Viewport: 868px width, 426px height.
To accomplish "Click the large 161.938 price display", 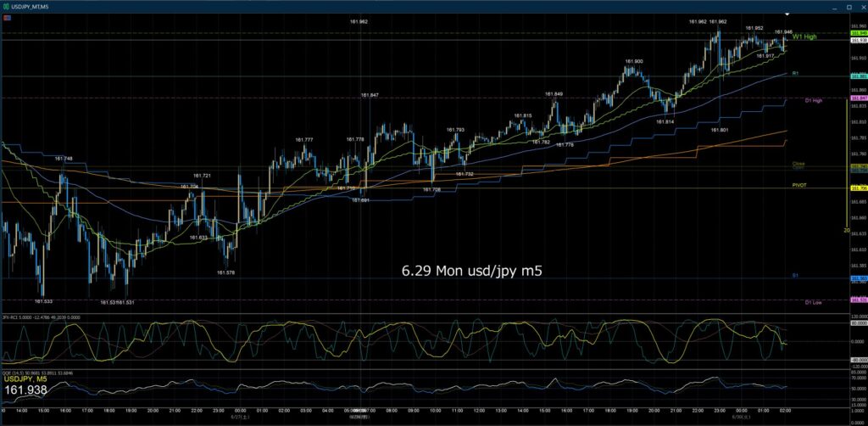I will 25,390.
